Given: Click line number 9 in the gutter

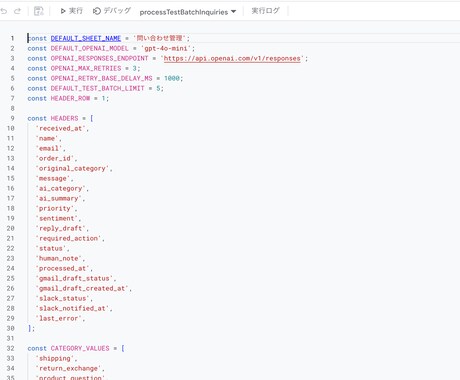Looking at the screenshot, I should click(12, 118).
